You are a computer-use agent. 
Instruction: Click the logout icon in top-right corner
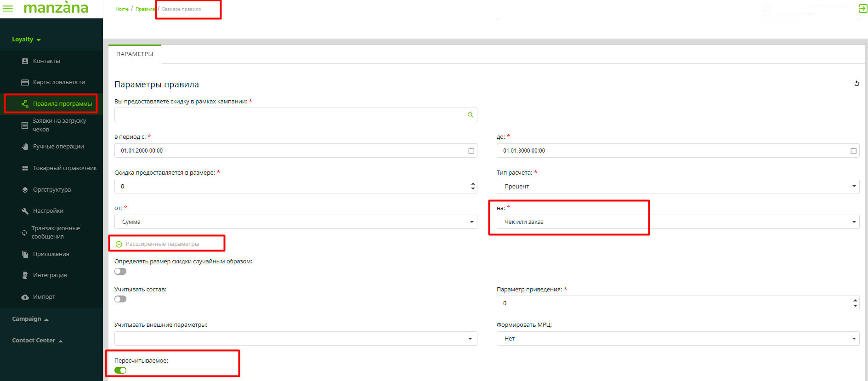[x=862, y=9]
